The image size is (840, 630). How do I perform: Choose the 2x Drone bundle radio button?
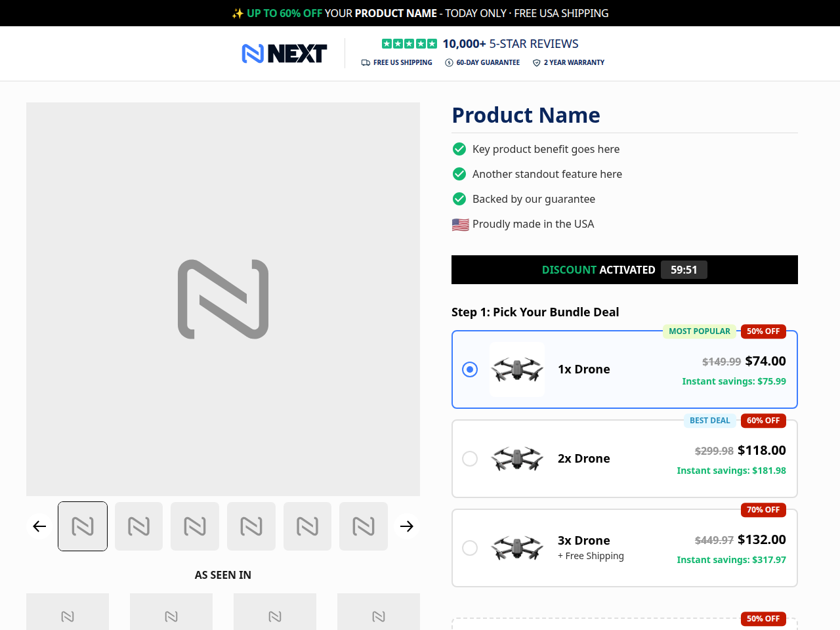(x=470, y=459)
